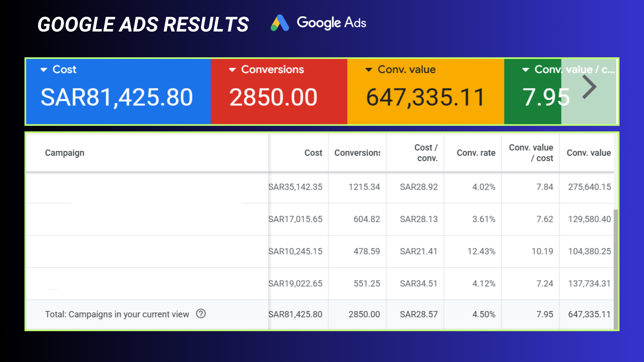This screenshot has height=362, width=644.
Task: Select the blue Cost scorecard tile
Action: pyautogui.click(x=118, y=92)
